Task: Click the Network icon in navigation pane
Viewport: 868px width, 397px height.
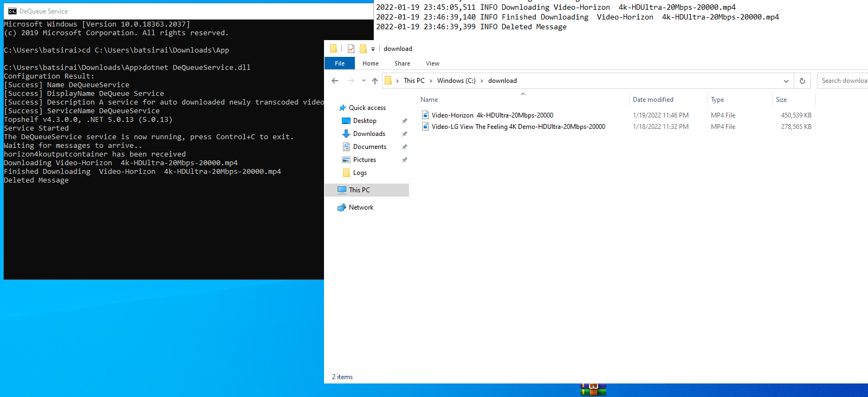Action: 342,207
